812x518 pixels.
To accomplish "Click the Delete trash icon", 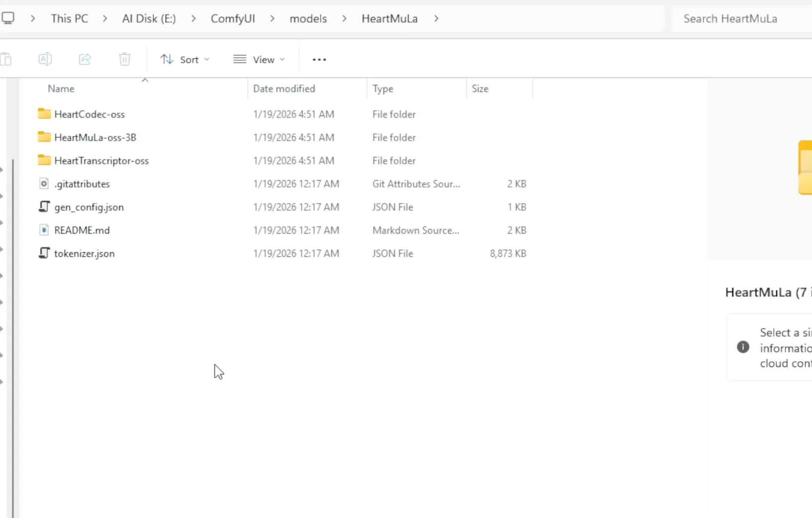I will (124, 59).
